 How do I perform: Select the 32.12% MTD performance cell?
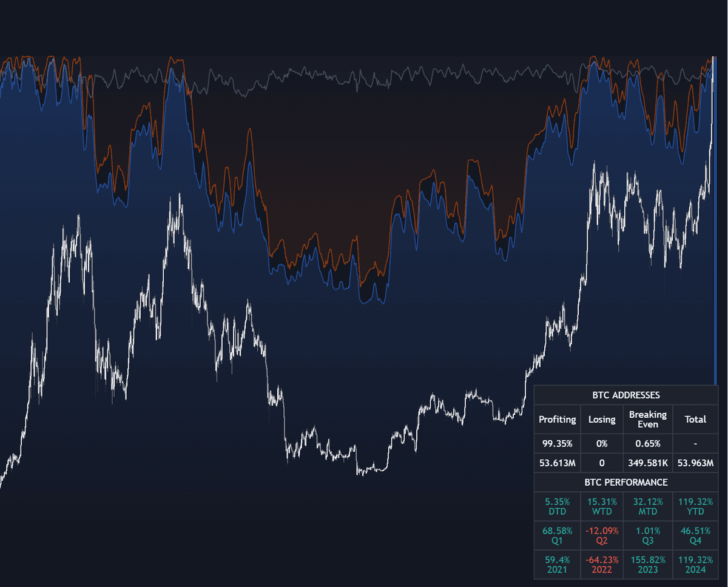(647, 506)
